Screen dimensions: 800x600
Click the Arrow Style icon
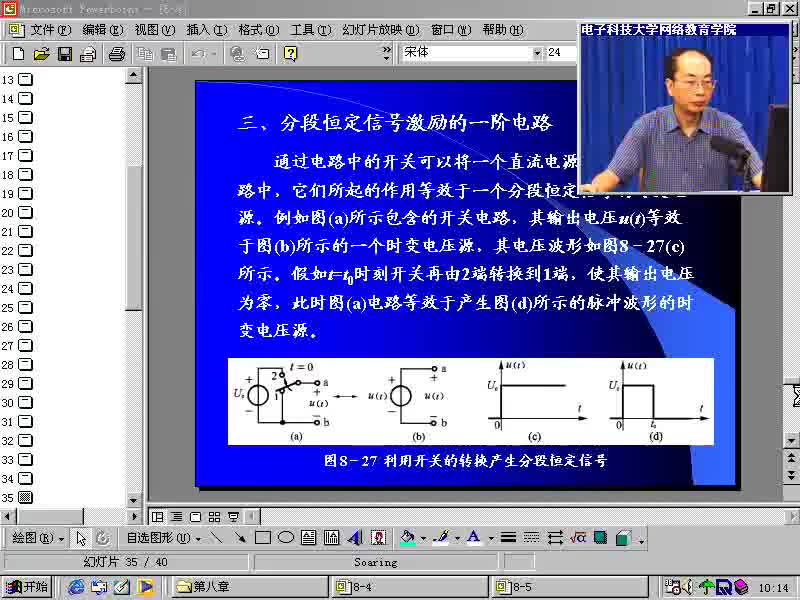[x=555, y=537]
